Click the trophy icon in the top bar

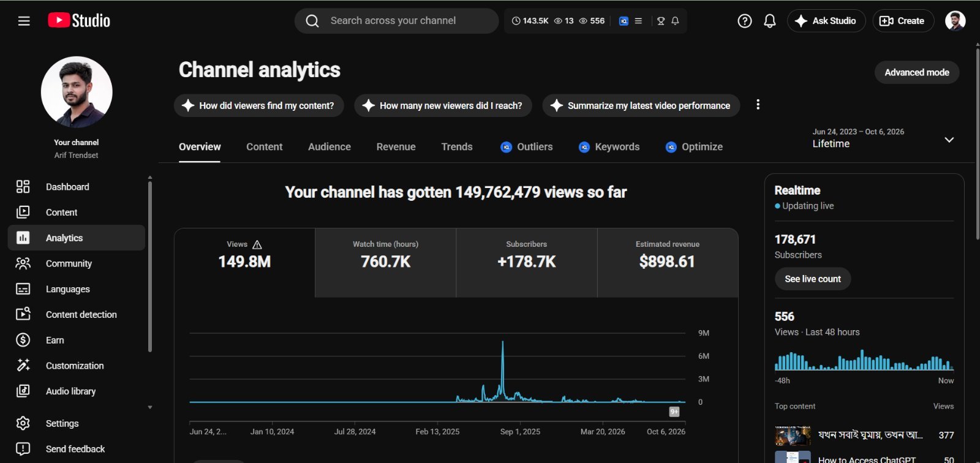coord(661,21)
